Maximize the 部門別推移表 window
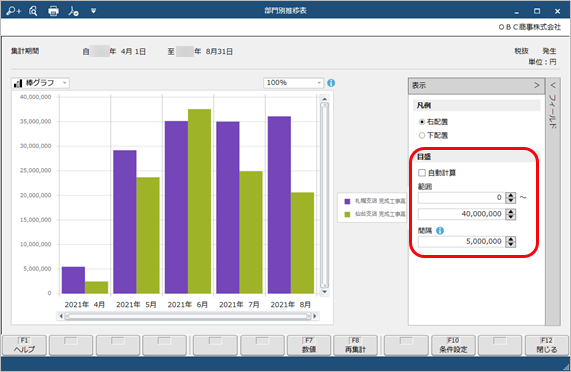571x372 pixels. [x=537, y=11]
